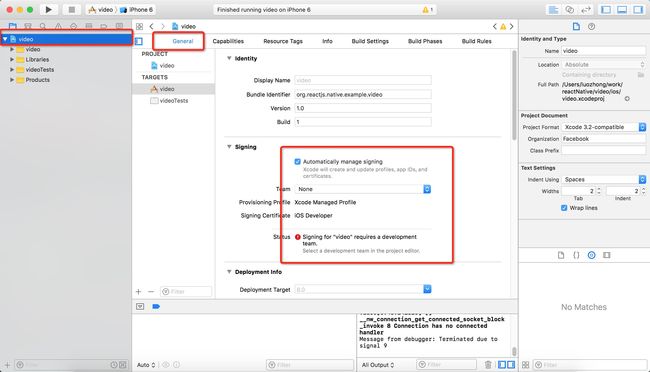Image resolution: width=650 pixels, height=372 pixels.
Task: Open the media library
Action: click(607, 255)
